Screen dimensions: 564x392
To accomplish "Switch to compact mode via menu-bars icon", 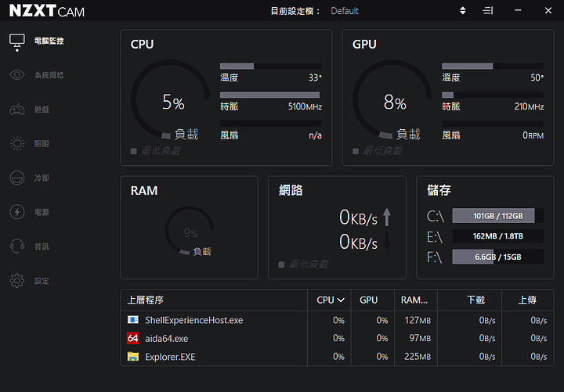I will (488, 11).
